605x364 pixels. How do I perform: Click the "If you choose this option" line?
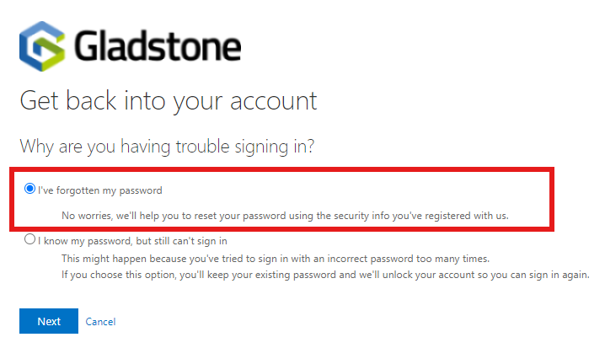click(x=325, y=275)
